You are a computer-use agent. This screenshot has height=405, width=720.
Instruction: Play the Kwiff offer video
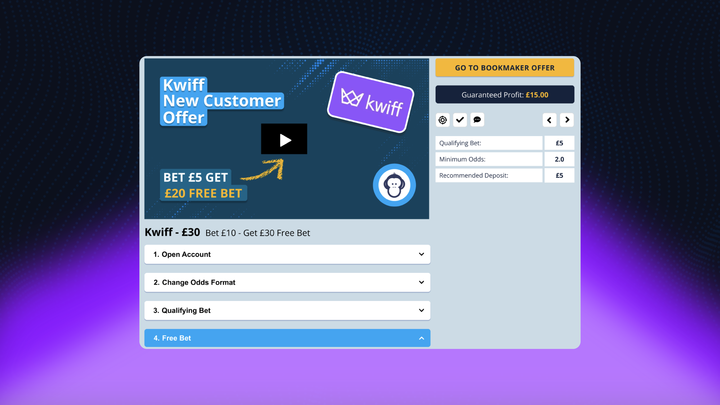coord(284,139)
